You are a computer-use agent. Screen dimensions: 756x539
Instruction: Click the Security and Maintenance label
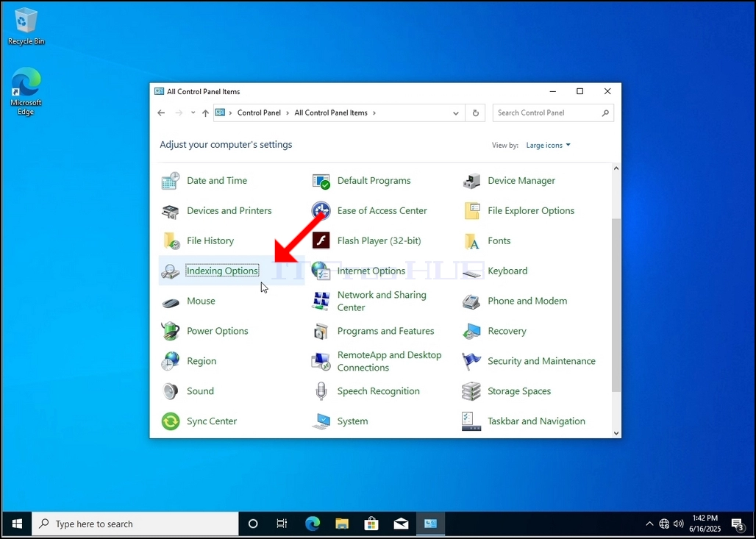541,361
